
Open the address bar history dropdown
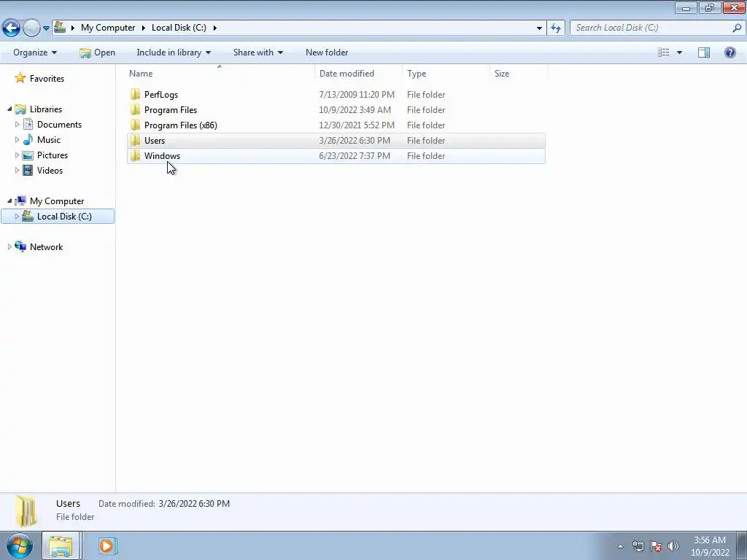(x=539, y=28)
